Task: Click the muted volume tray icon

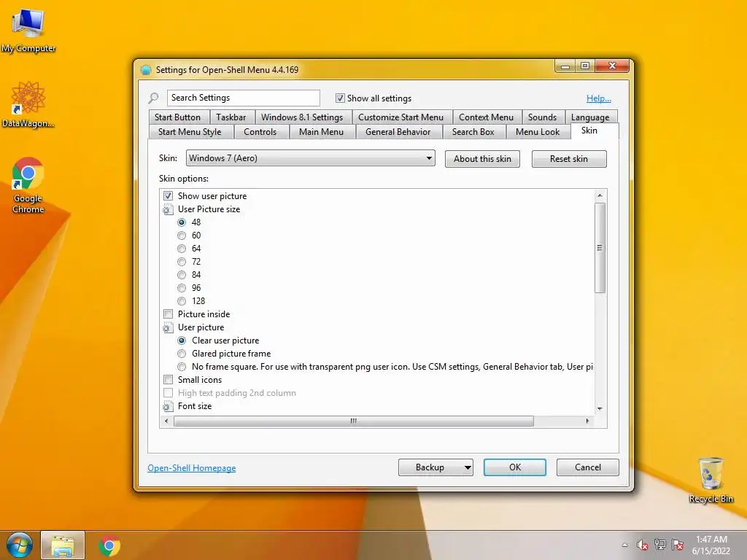Action: (642, 545)
